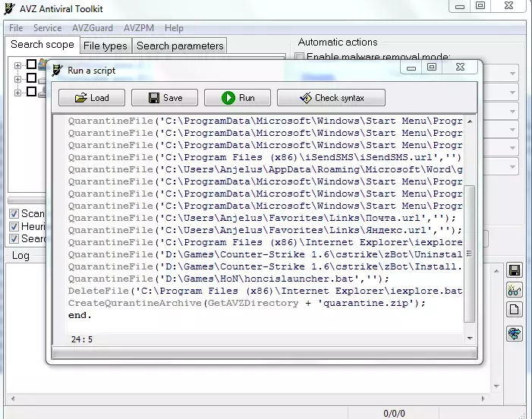This screenshot has width=532, height=419.
Task: Check syntax of the script
Action: click(331, 98)
